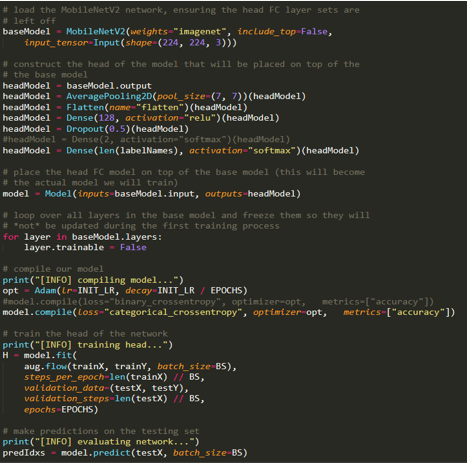This screenshot has height=463, width=467.
Task: Click the opt variable in Adam line
Action: [11, 291]
